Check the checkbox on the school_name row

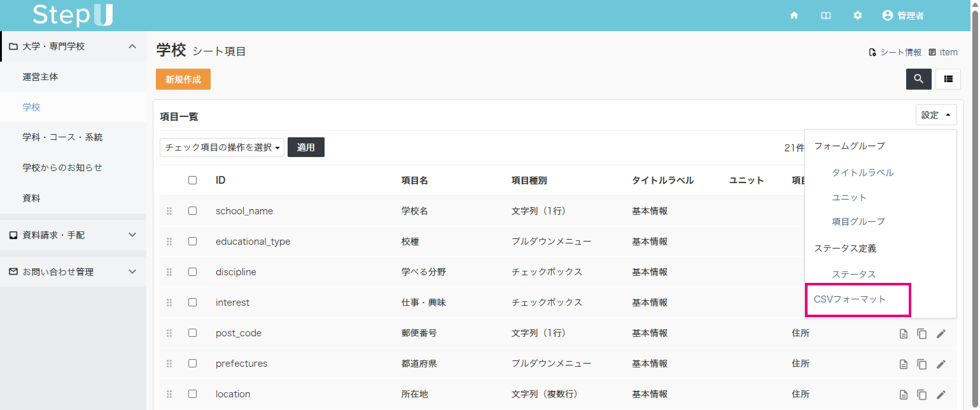pos(193,210)
